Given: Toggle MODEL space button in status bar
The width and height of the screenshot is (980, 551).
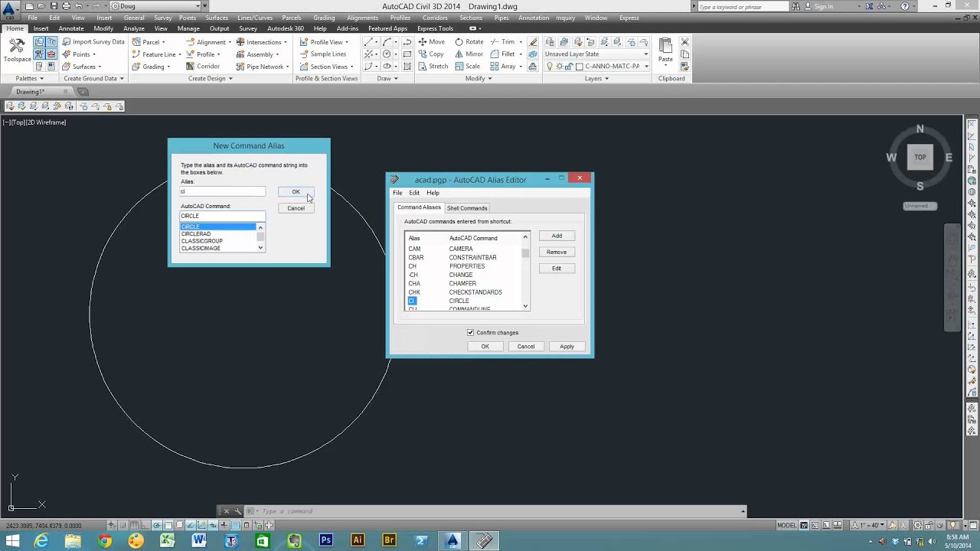Looking at the screenshot, I should pos(786,525).
